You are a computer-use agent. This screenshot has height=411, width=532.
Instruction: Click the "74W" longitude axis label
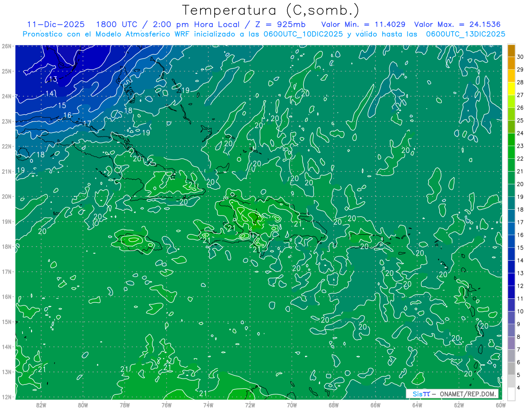coord(208,405)
